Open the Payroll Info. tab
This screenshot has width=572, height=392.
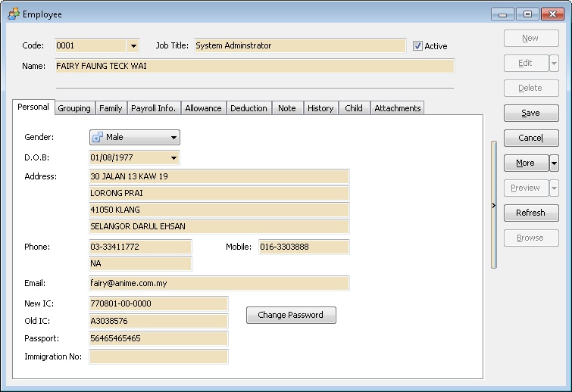click(x=154, y=108)
